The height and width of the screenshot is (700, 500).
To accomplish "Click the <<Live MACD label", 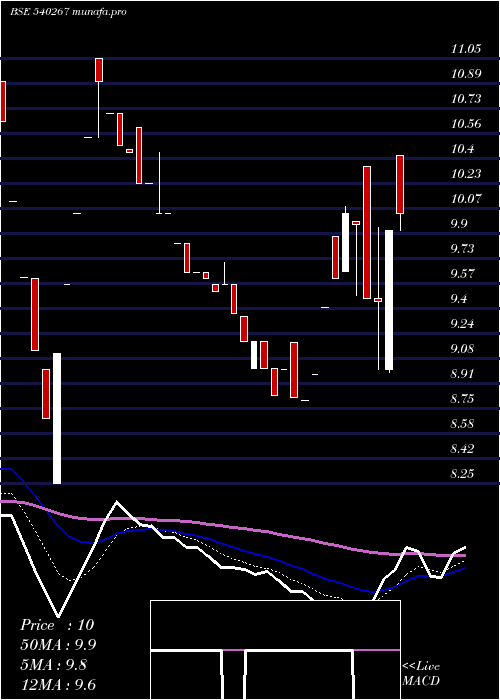I will tap(421, 674).
